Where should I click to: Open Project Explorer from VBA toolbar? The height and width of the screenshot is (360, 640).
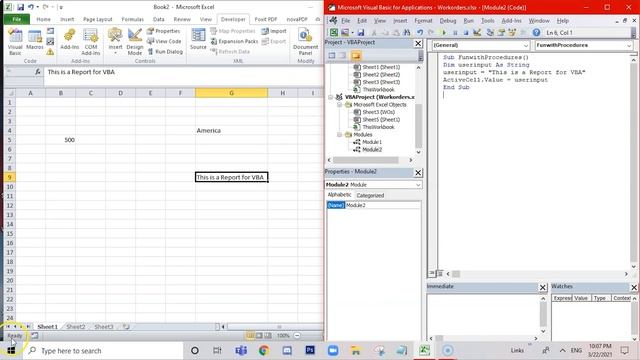click(x=490, y=33)
